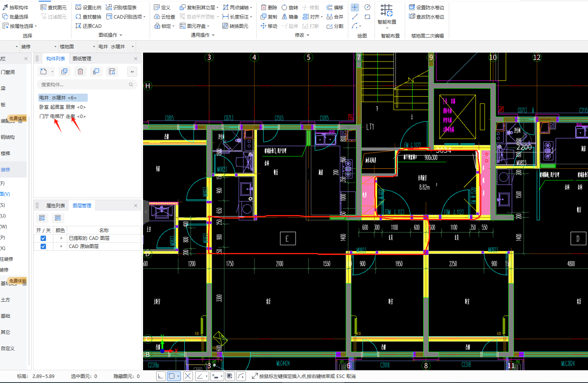Click the 转换图元 convert element tool
Viewport: 588px width, 383px height.
tap(235, 26)
